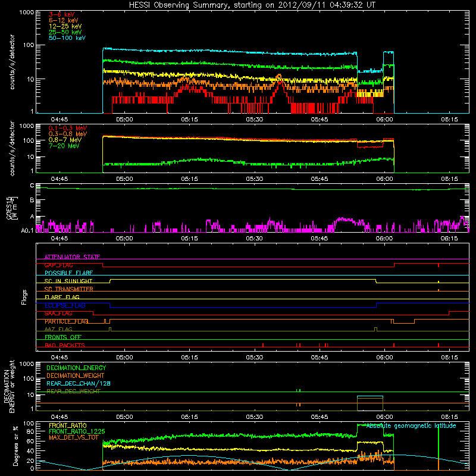Select the 25-50 keV legend label

(65, 32)
